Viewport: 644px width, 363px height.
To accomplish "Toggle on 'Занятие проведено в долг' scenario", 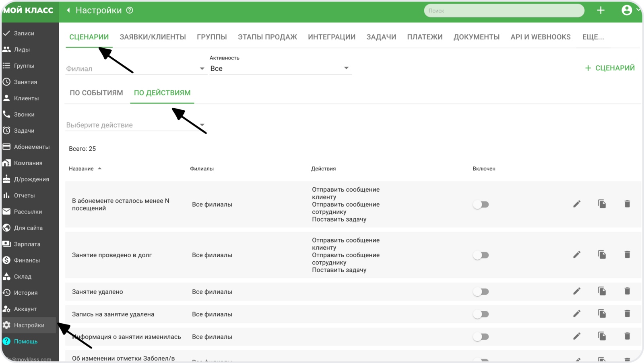I will pyautogui.click(x=481, y=255).
